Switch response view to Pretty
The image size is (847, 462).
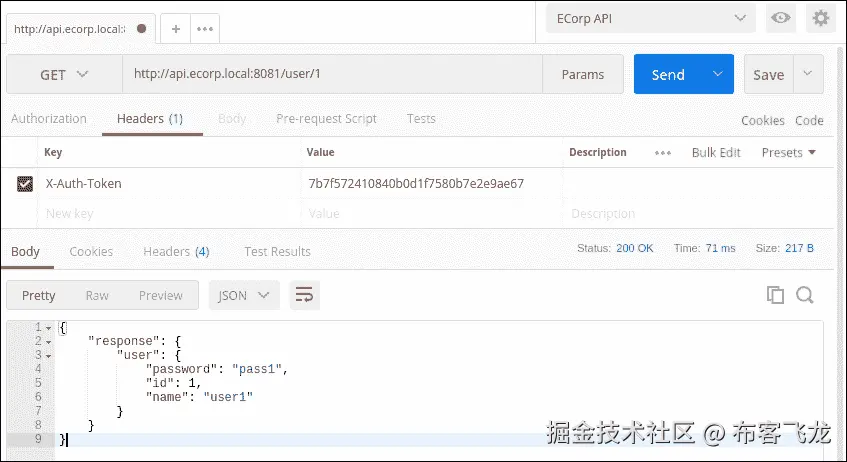(38, 296)
